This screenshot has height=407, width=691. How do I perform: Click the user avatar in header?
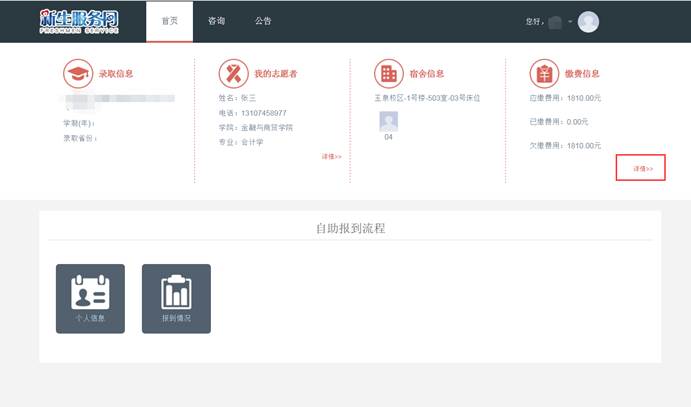(588, 22)
